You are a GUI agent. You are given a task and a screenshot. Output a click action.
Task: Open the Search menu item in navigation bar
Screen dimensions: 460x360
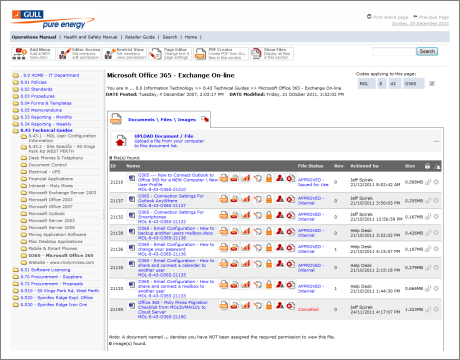pos(170,37)
